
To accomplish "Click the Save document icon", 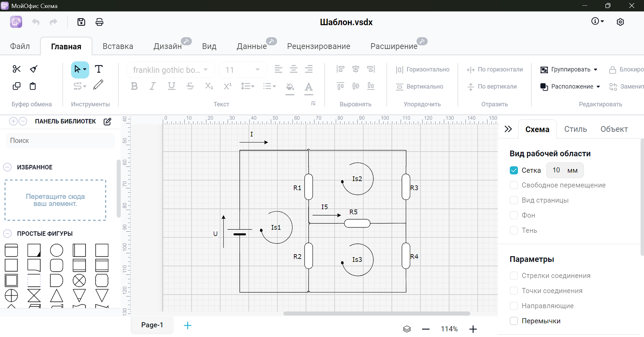I will [x=81, y=22].
